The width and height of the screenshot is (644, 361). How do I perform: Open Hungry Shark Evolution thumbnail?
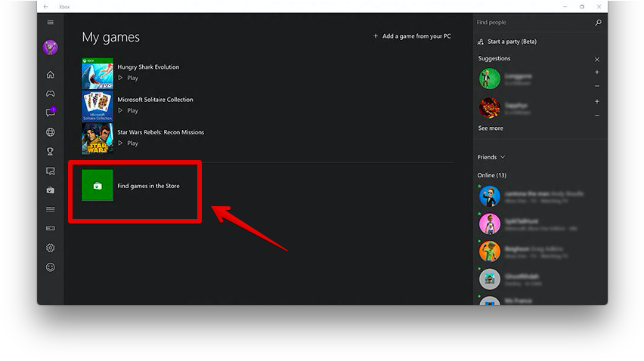pyautogui.click(x=98, y=73)
